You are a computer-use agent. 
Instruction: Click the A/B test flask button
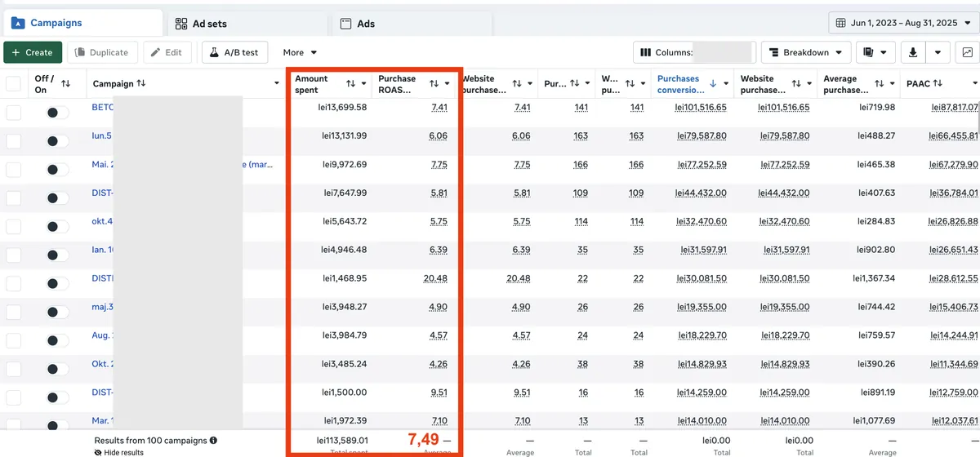pyautogui.click(x=234, y=52)
